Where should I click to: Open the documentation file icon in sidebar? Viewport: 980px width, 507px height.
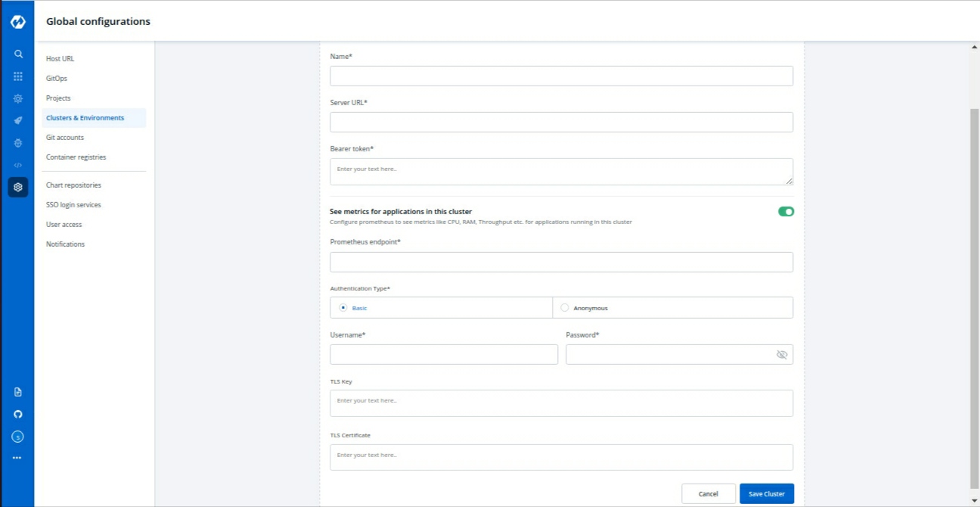pos(18,392)
